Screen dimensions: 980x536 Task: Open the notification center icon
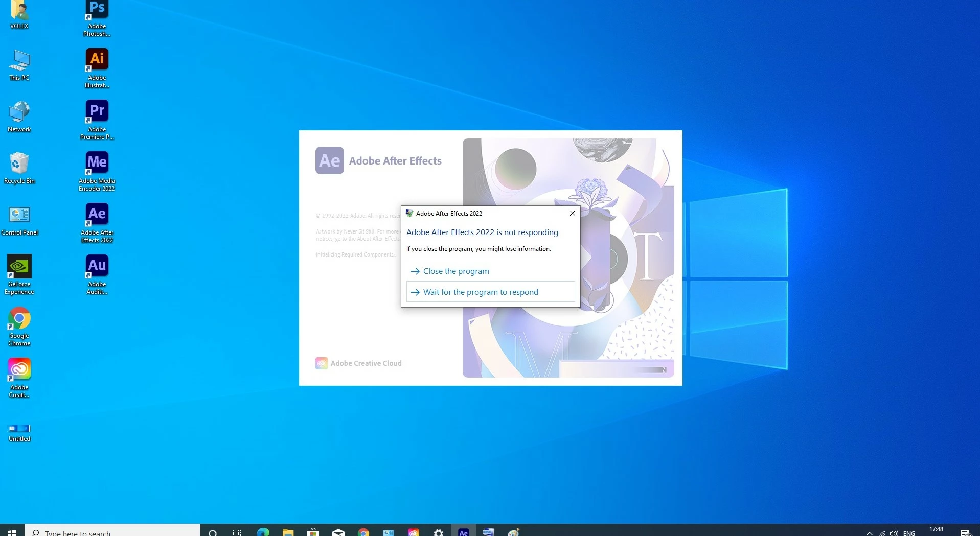click(x=965, y=533)
